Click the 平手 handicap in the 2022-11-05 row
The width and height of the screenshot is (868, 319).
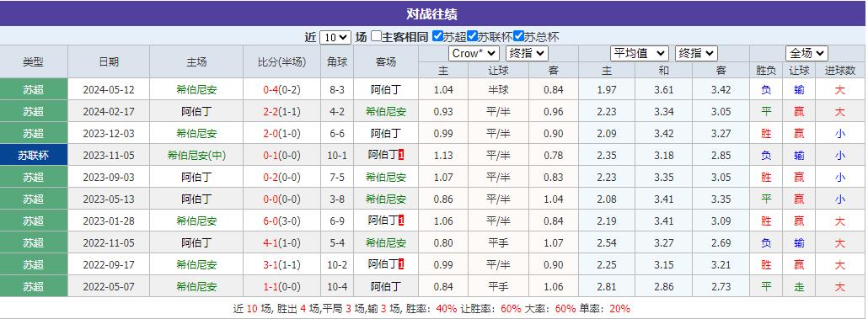[x=498, y=243]
